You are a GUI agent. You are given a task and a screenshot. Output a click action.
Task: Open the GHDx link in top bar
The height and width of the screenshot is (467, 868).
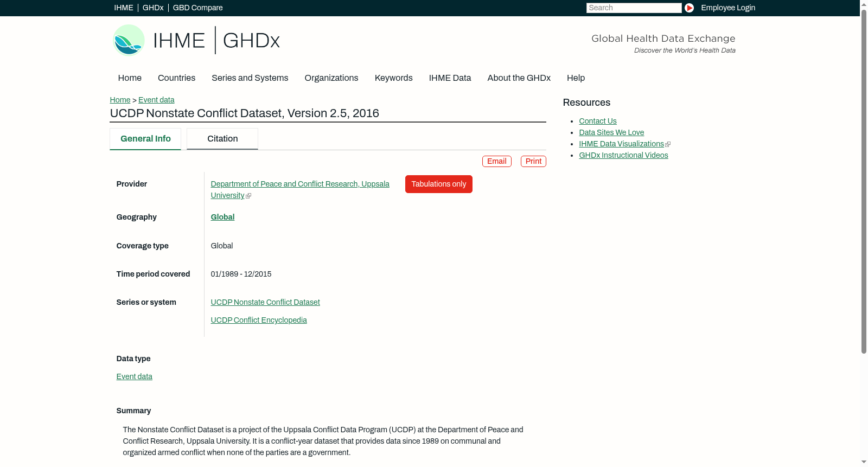click(x=153, y=8)
